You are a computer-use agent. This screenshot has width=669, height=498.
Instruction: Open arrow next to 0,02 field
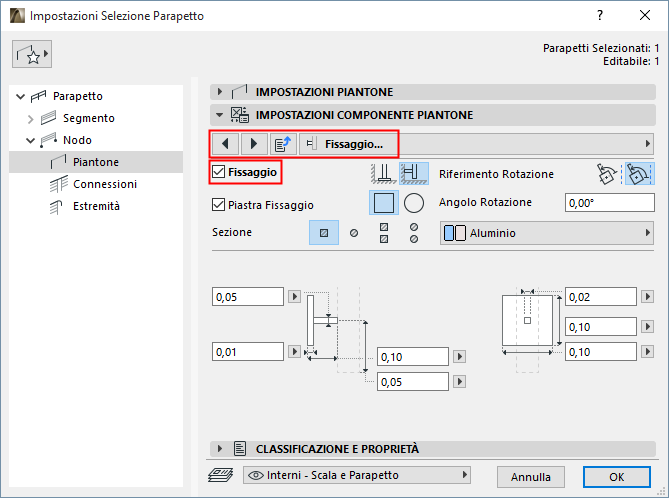(647, 297)
